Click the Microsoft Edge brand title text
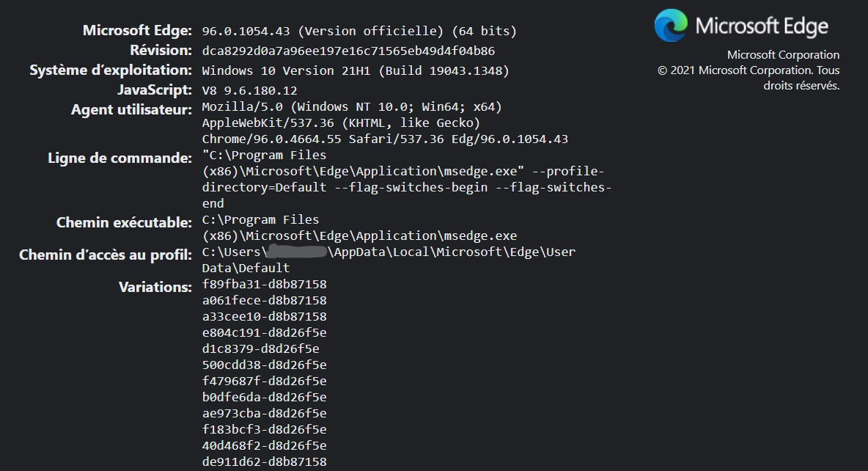Viewport: 868px width, 471px height. 762,26
